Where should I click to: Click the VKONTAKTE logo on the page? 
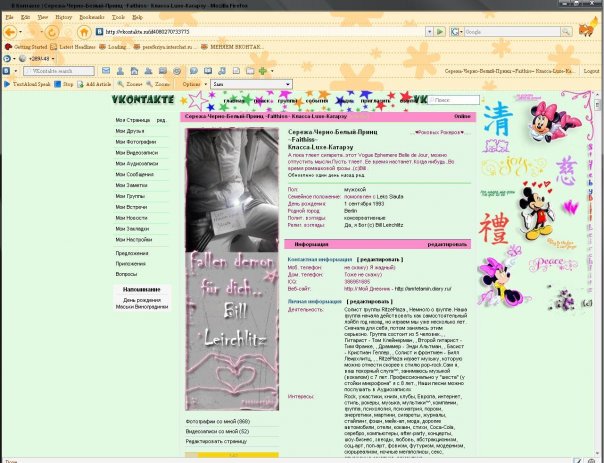tap(143, 99)
